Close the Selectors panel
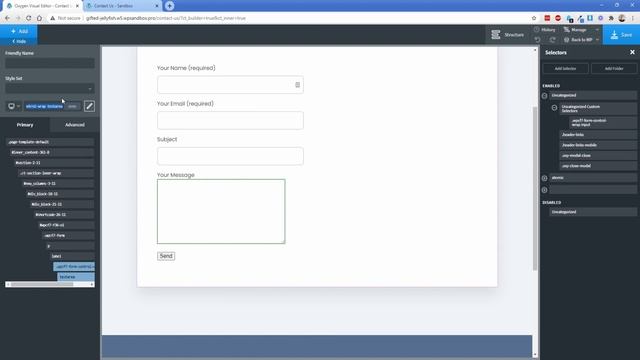Screen dimensions: 640x360 pos(632,52)
